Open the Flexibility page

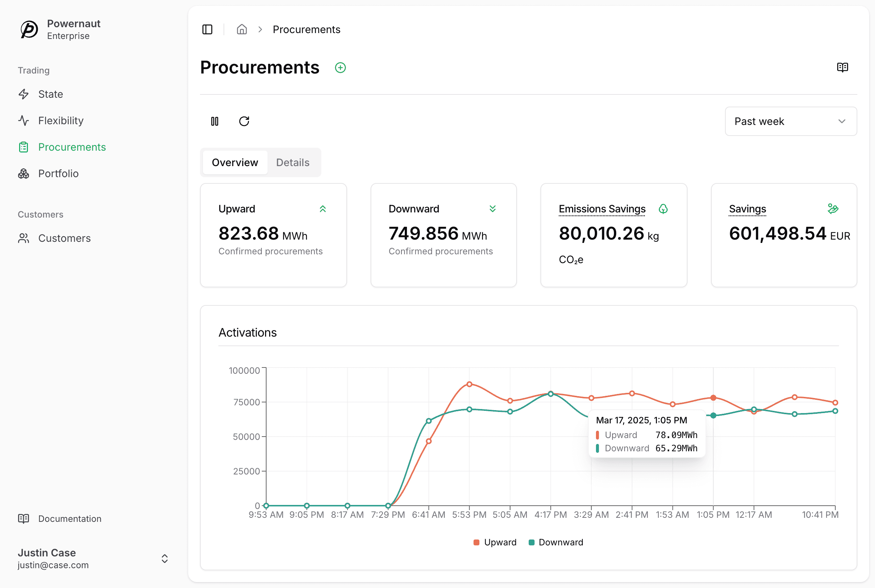[61, 121]
